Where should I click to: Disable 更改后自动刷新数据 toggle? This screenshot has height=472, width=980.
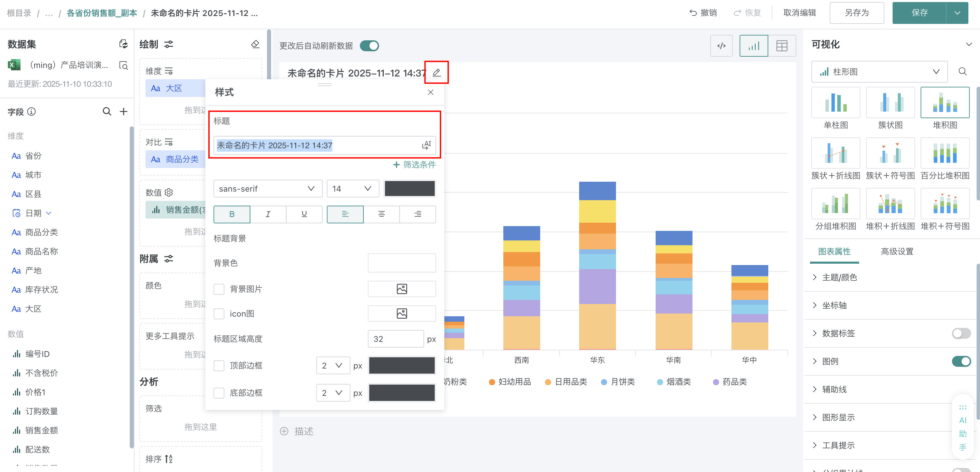369,46
